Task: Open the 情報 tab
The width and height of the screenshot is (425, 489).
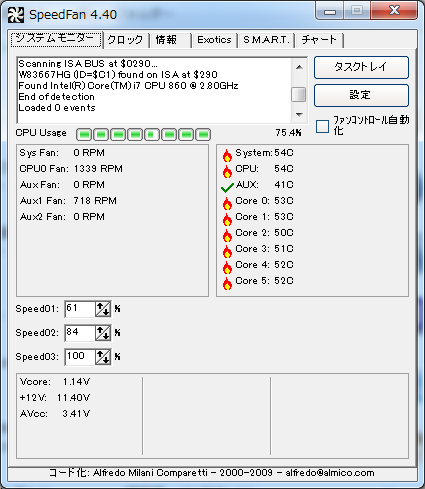Action: point(169,40)
